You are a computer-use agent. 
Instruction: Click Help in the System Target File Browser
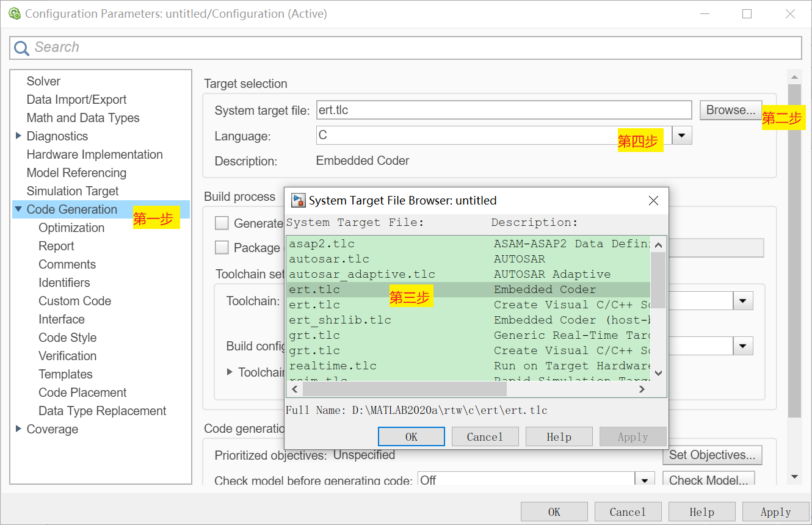[x=559, y=436]
